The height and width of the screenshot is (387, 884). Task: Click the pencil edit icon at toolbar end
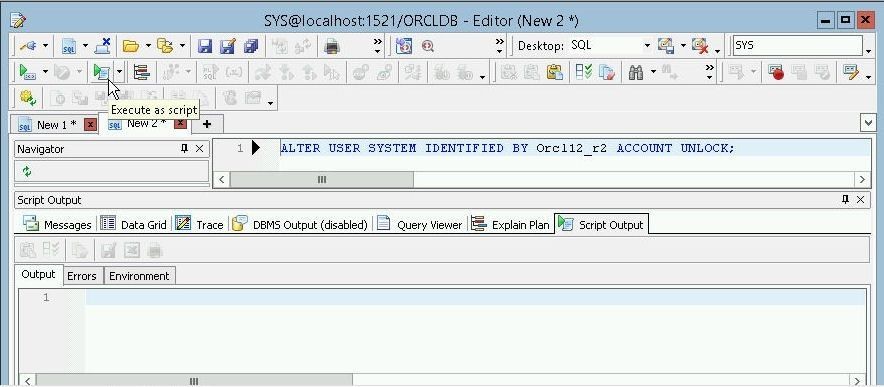click(850, 72)
